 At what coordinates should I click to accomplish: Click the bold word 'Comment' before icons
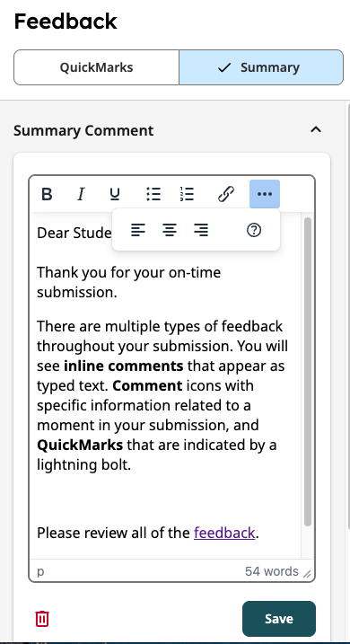pyautogui.click(x=147, y=385)
